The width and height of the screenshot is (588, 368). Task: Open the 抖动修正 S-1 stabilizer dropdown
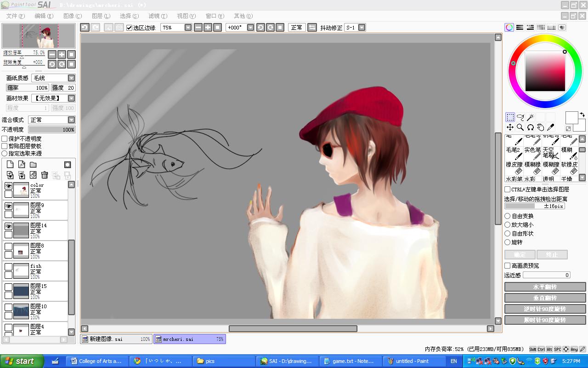pos(362,28)
